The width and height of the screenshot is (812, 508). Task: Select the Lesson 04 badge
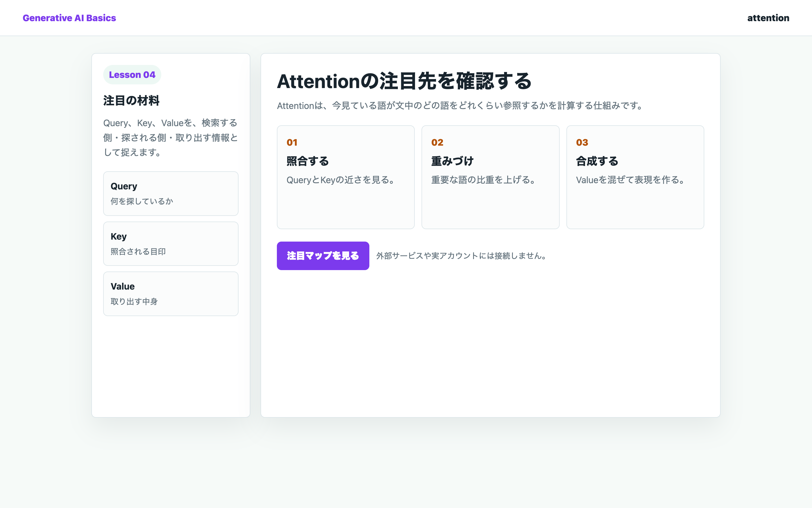click(132, 75)
